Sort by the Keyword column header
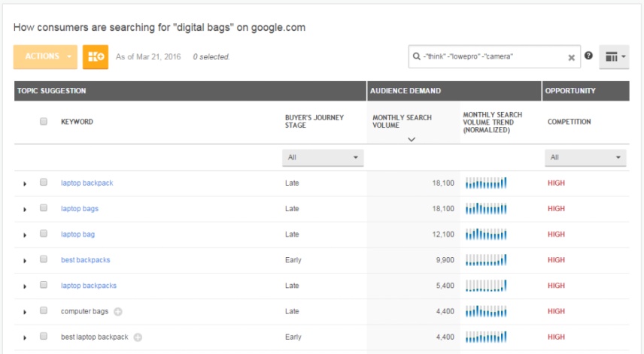The image size is (644, 354). coord(77,122)
